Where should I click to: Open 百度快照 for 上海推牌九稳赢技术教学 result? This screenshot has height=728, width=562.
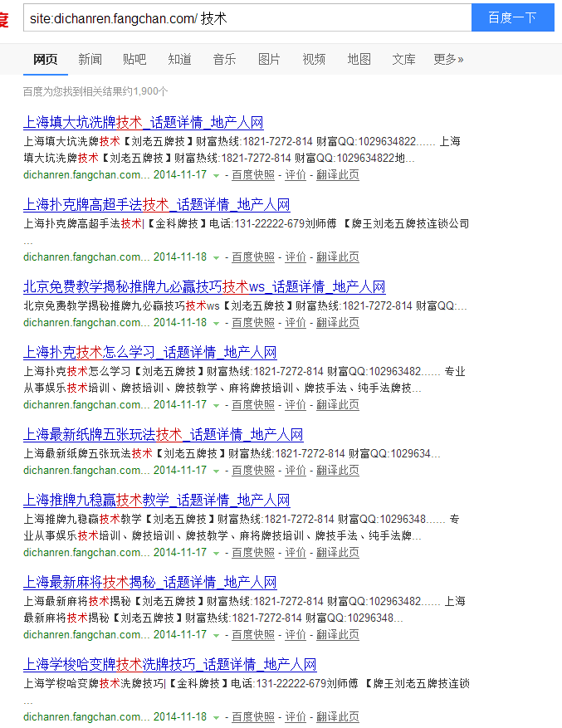pyautogui.click(x=253, y=553)
